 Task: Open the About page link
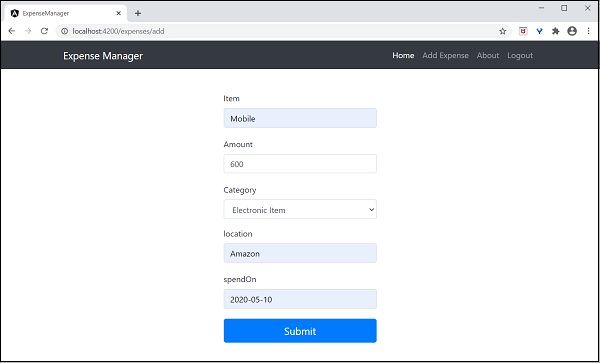(x=488, y=55)
